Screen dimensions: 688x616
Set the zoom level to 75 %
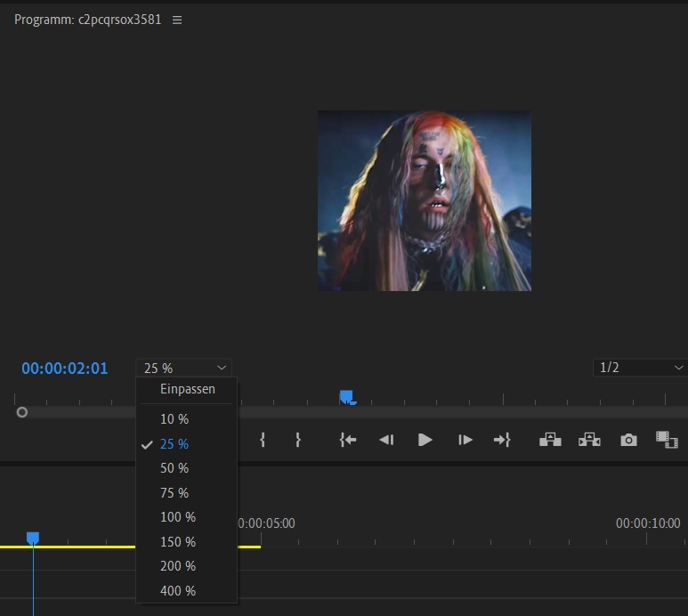click(x=174, y=493)
